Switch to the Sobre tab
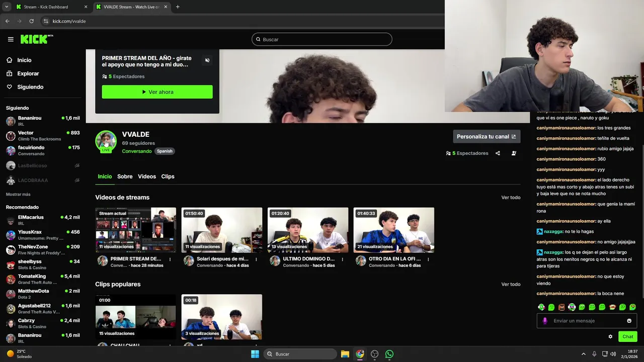The height and width of the screenshot is (362, 644). click(x=125, y=176)
